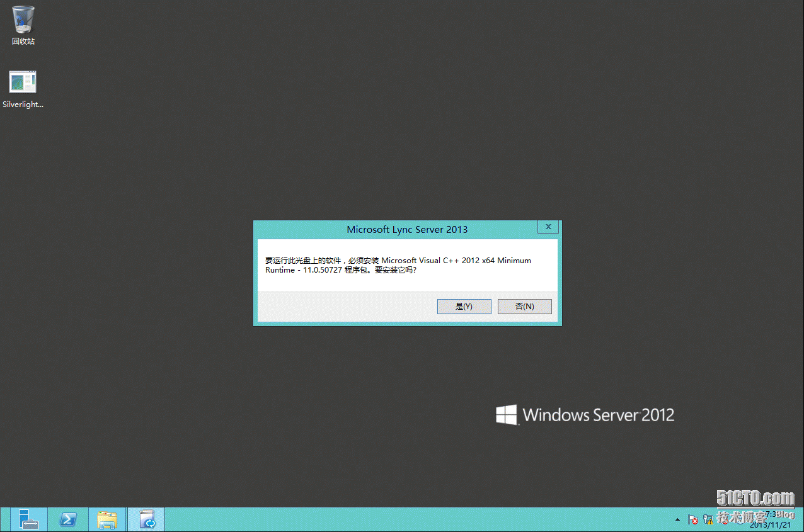The image size is (804, 532).
Task: Open File Explorer from the taskbar
Action: [x=107, y=519]
